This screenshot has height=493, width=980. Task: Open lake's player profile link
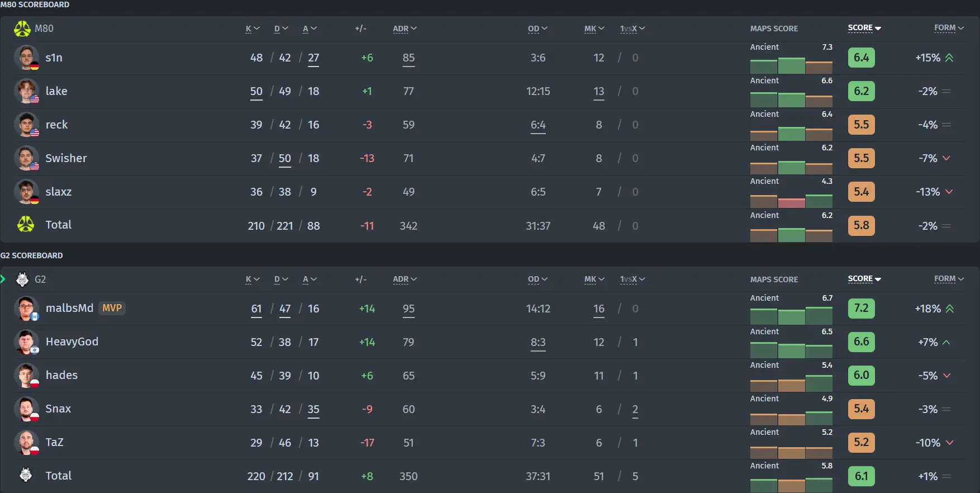click(56, 91)
